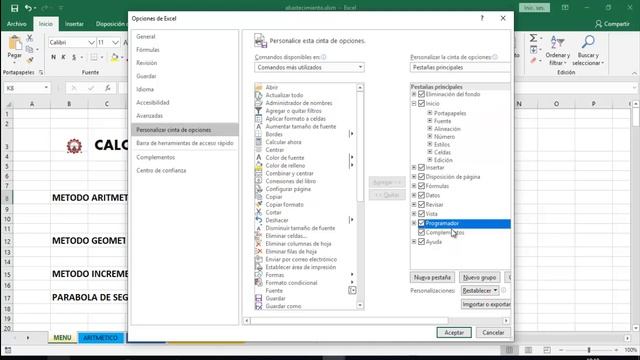Click the insert function fx icon
The image size is (640, 360).
point(107,88)
